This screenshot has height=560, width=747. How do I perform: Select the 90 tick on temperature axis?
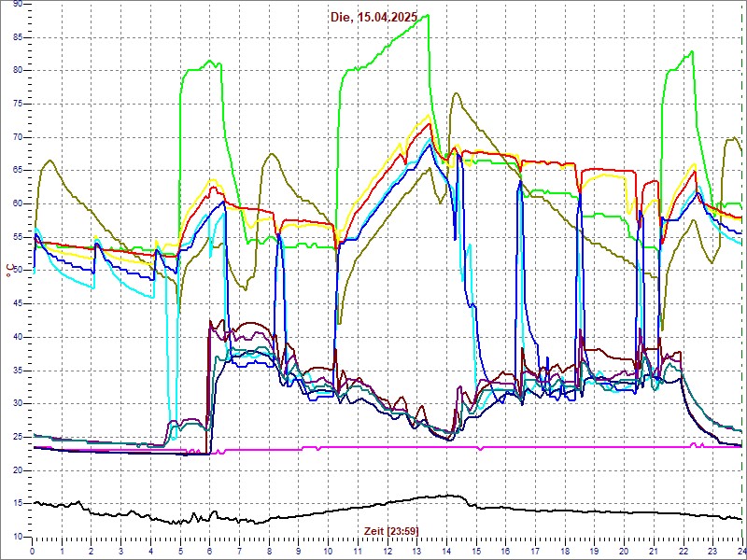[18, 5]
